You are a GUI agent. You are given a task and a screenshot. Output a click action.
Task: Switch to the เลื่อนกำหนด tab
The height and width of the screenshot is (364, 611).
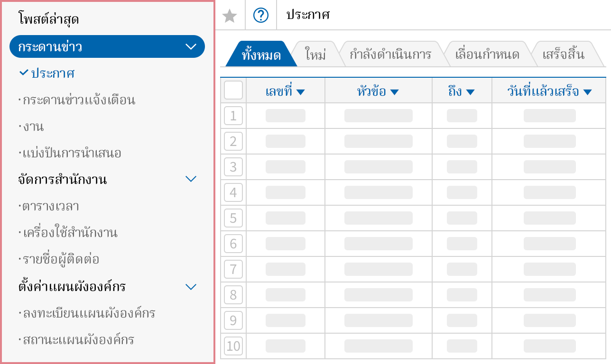tap(489, 54)
